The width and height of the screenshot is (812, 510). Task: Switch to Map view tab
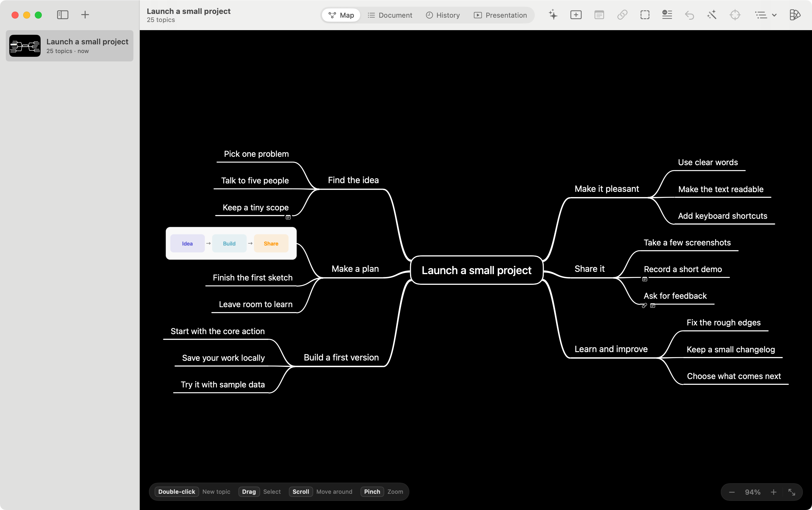341,15
